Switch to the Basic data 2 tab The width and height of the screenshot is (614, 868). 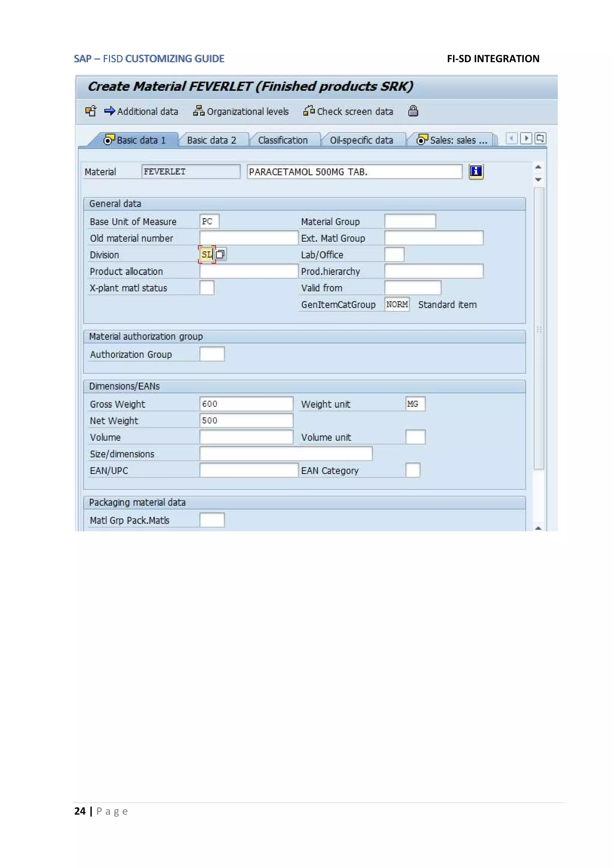[212, 140]
